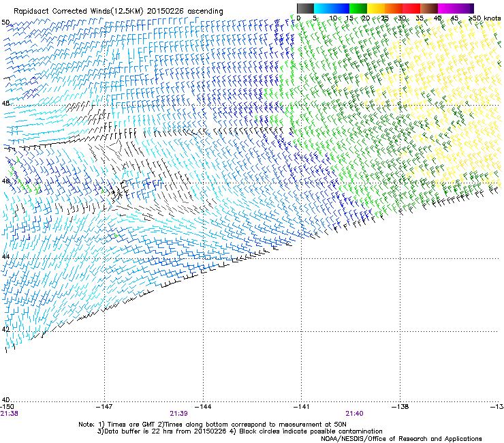Click the '>50 knots' legend label
504x443 pixels.
485,18
